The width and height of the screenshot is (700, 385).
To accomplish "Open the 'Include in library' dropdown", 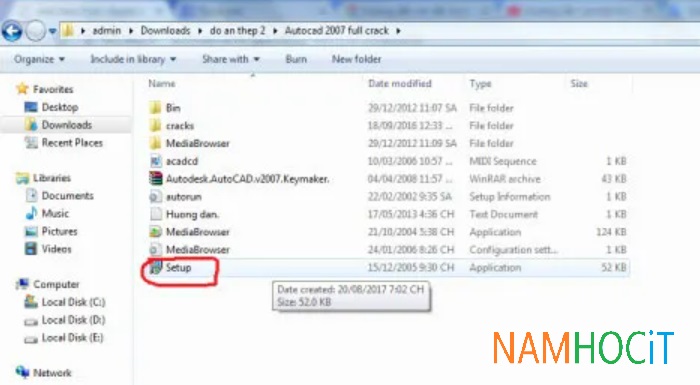I will tap(133, 59).
